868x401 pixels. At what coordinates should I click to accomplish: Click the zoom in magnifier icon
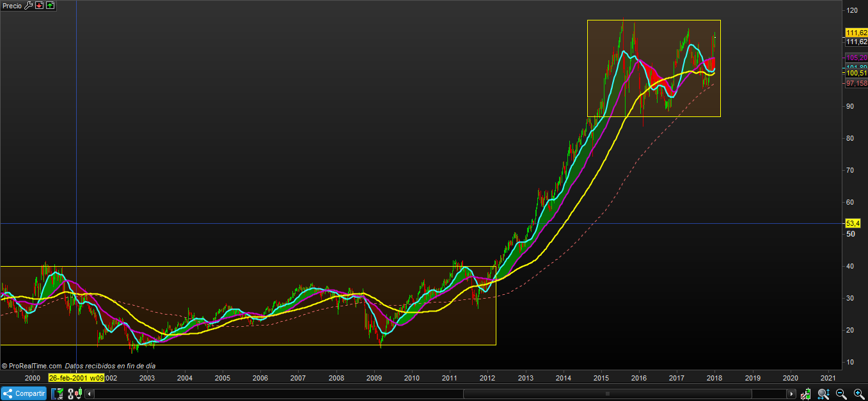tap(859, 394)
